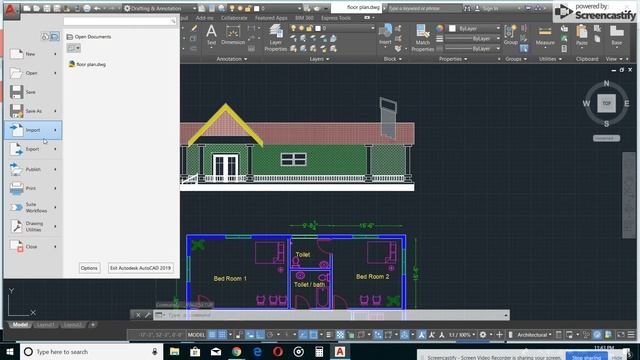The image size is (640, 360).
Task: Show Open Documents list icon
Action: [x=54, y=37]
